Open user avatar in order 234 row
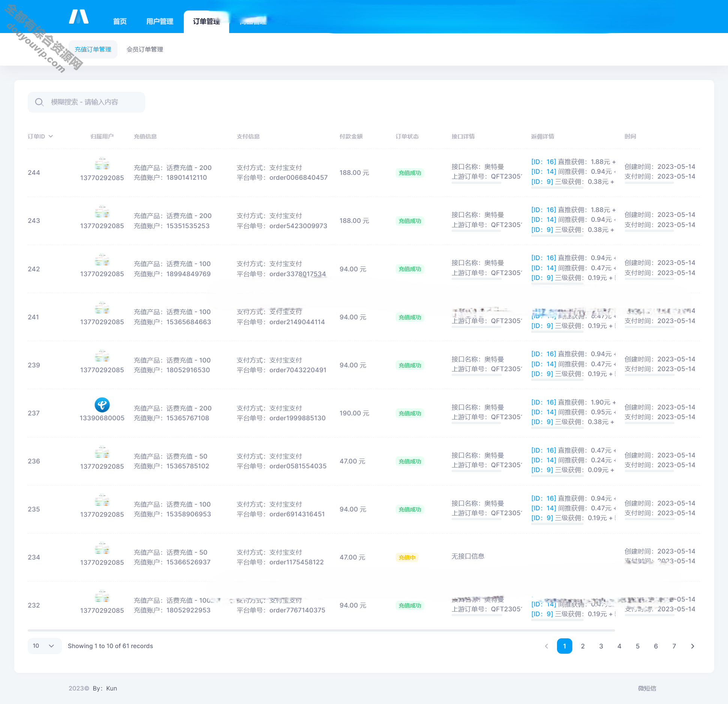Viewport: 728px width, 704px height. 102,549
